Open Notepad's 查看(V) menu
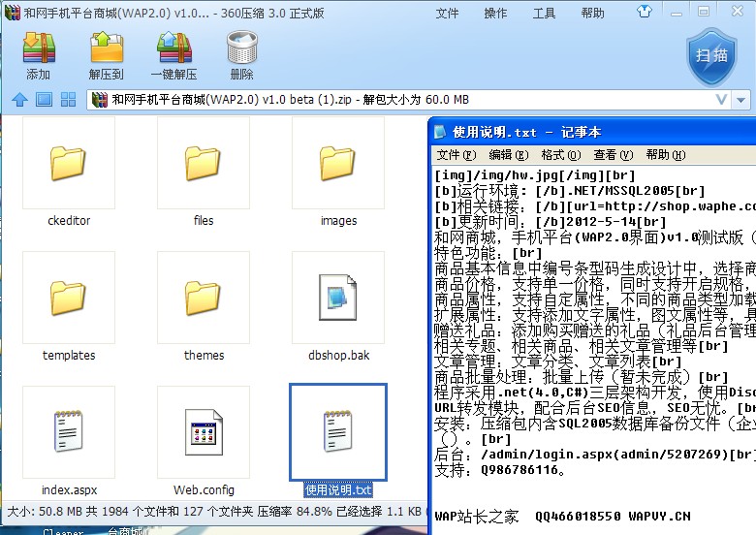The image size is (756, 535). click(613, 155)
